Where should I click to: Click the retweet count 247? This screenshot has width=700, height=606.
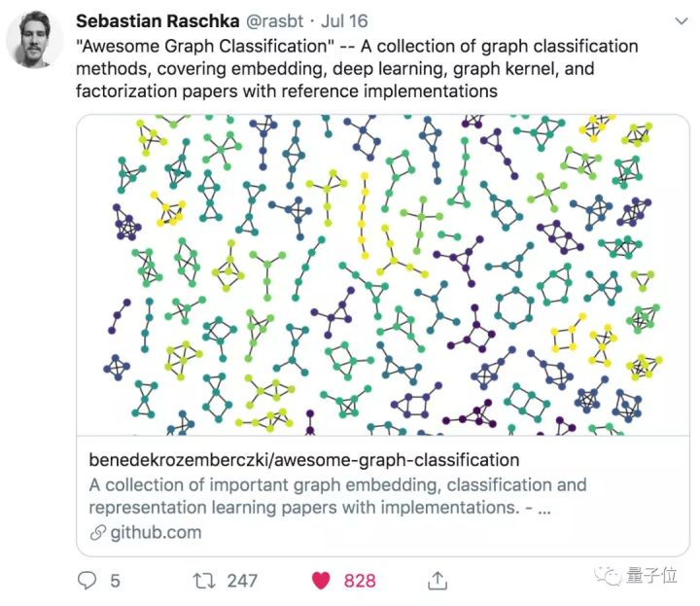[242, 581]
